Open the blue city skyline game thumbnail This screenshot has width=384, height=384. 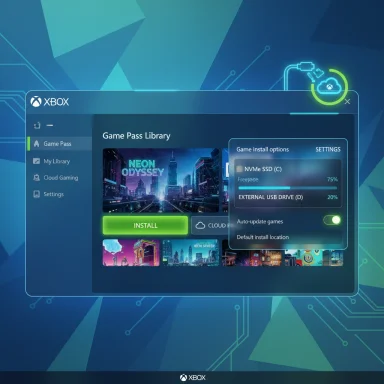pyautogui.click(x=190, y=252)
